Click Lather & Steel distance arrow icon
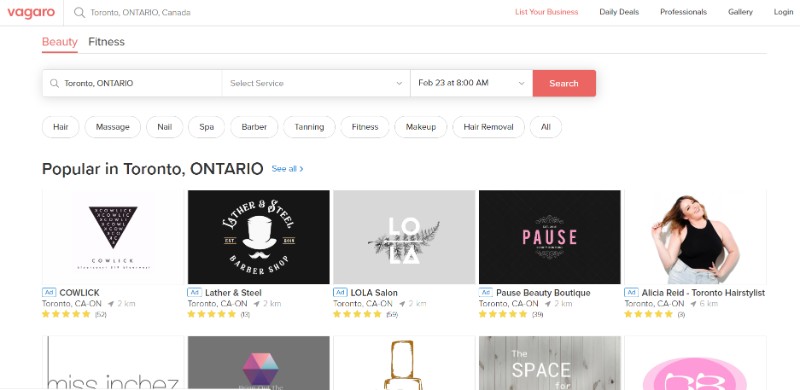 point(257,304)
